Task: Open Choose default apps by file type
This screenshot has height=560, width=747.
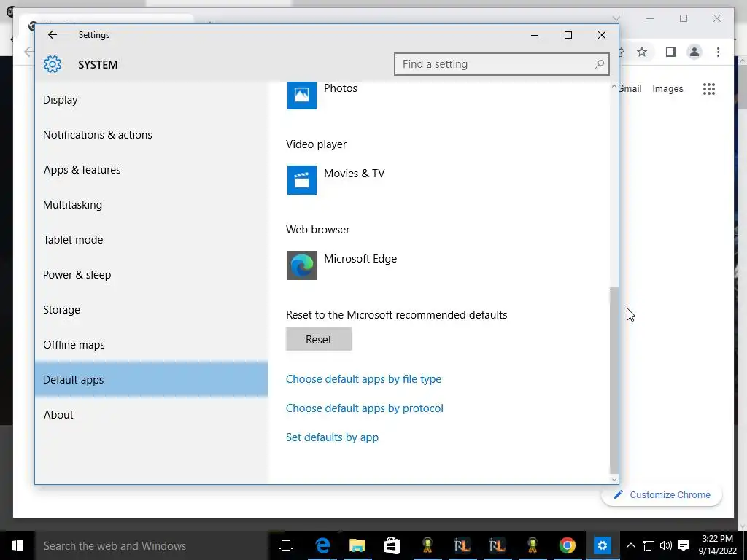Action: pos(363,379)
